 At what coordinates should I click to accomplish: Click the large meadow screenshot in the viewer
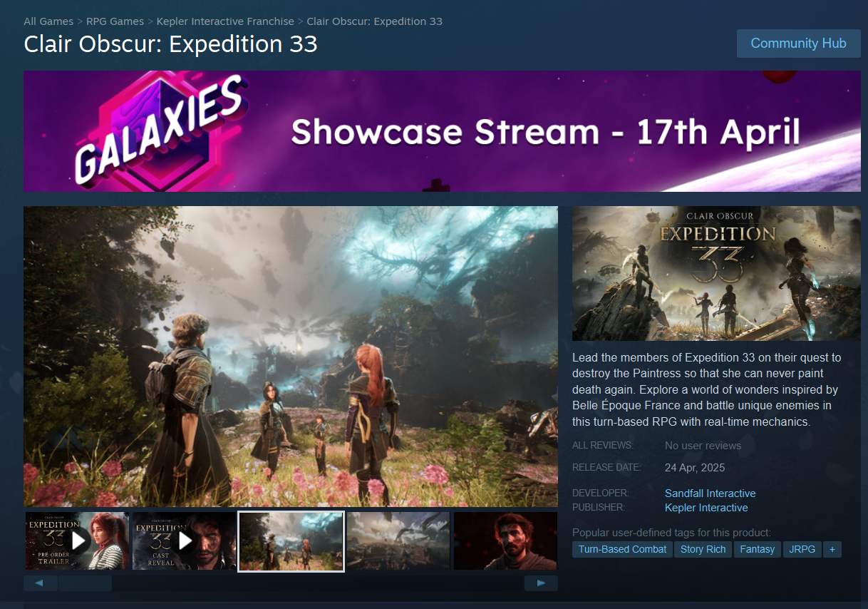291,357
